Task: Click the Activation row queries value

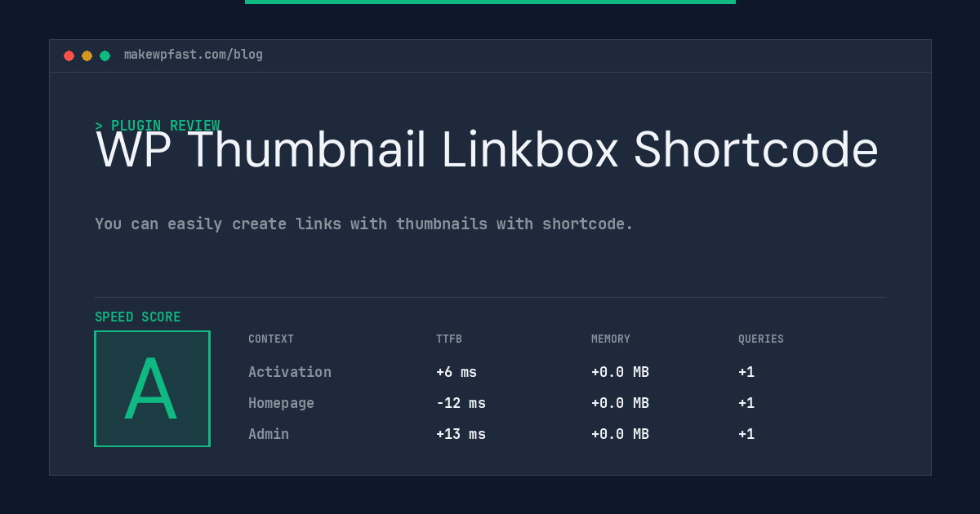Action: [746, 372]
